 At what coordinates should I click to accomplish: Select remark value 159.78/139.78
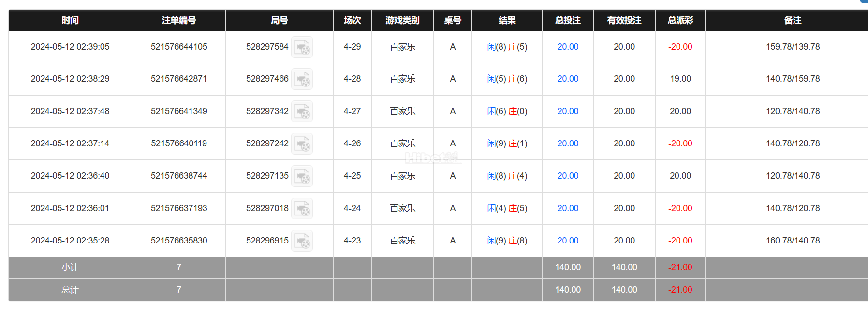coord(793,47)
